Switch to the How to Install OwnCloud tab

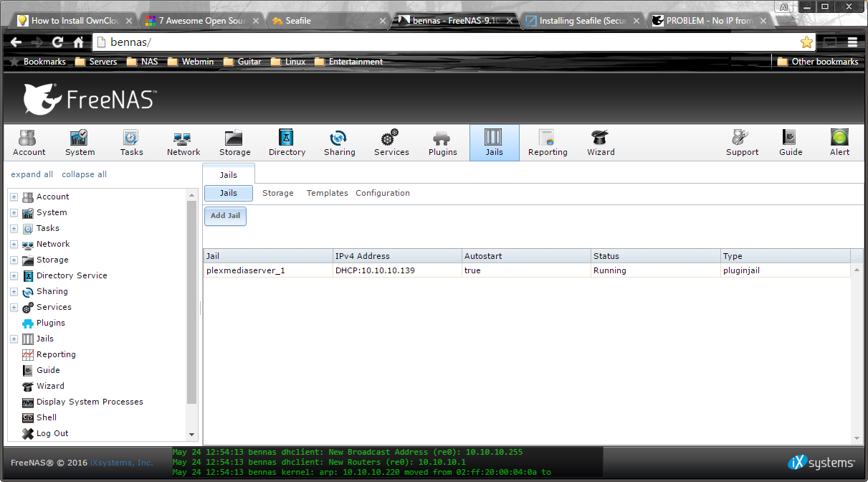(74, 21)
